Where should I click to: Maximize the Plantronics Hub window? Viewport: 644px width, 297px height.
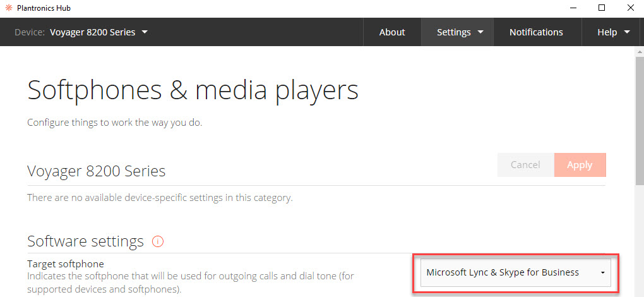(602, 8)
